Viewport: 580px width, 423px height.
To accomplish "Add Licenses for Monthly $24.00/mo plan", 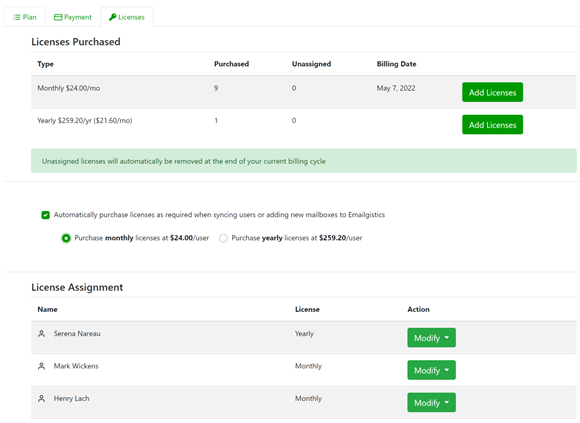I will [x=492, y=92].
